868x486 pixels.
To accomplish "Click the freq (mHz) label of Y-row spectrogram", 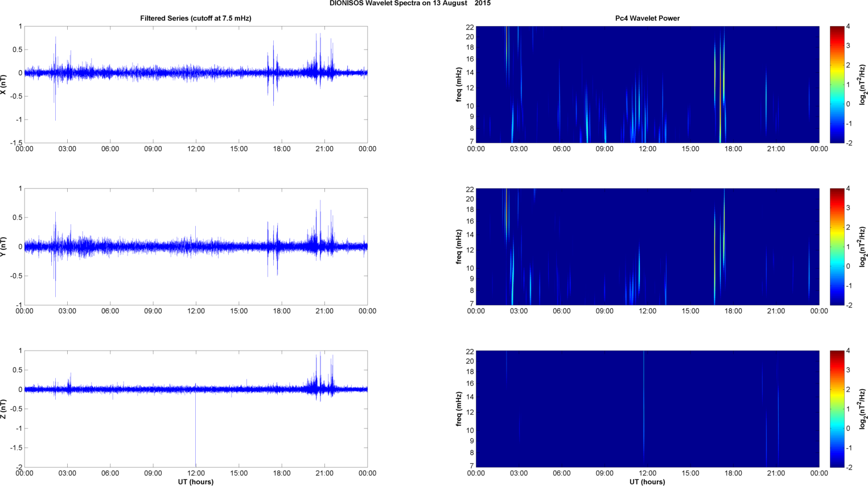I will click(x=459, y=246).
